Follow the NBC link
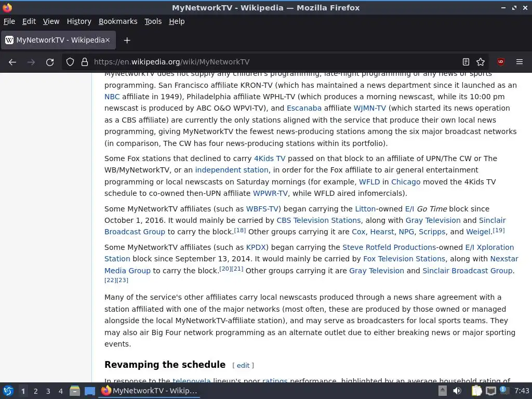This screenshot has width=532, height=399. [x=112, y=97]
